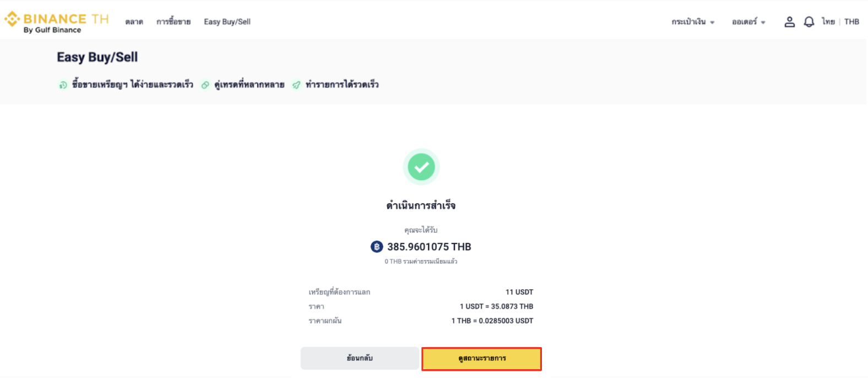The width and height of the screenshot is (868, 378).
Task: Open the ตลาด menu item
Action: [134, 22]
